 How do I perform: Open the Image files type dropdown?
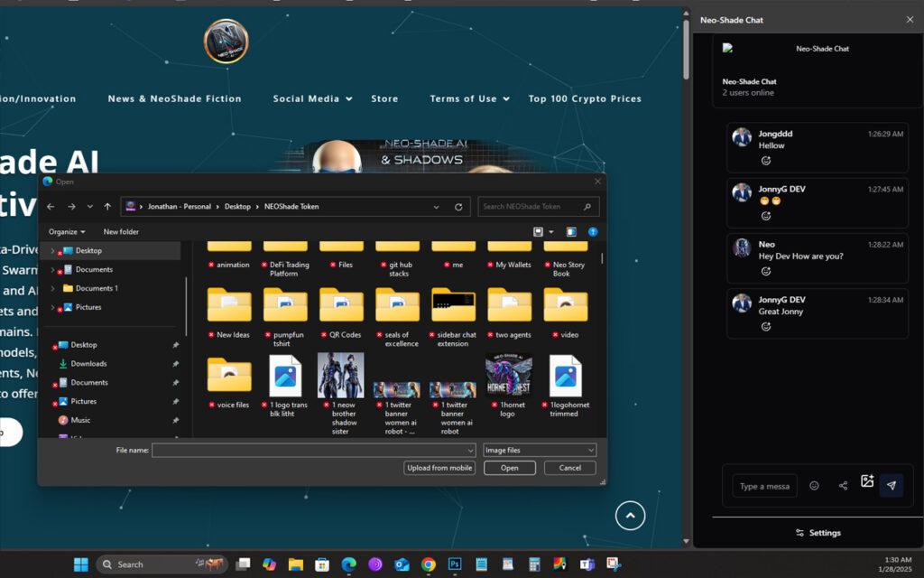click(x=540, y=450)
